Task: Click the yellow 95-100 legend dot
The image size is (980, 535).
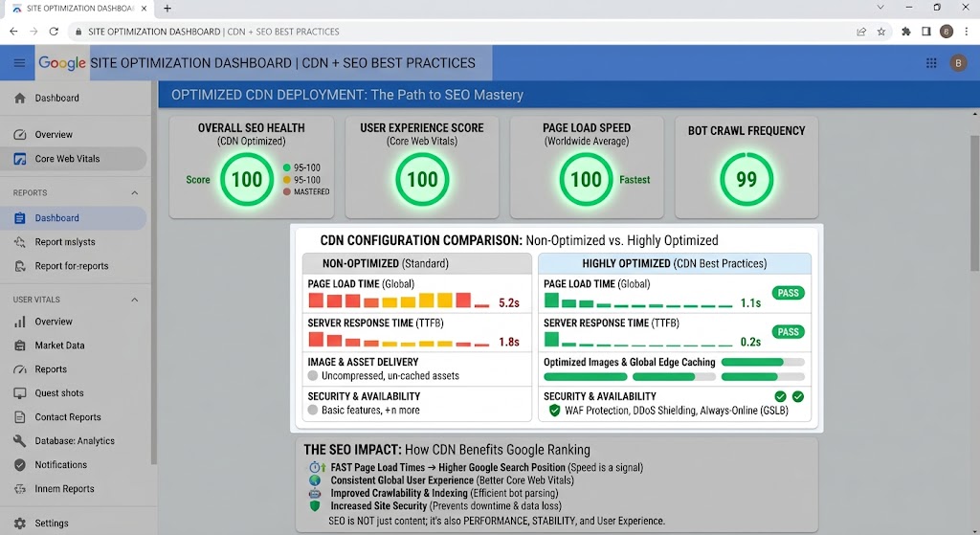Action: pos(287,180)
